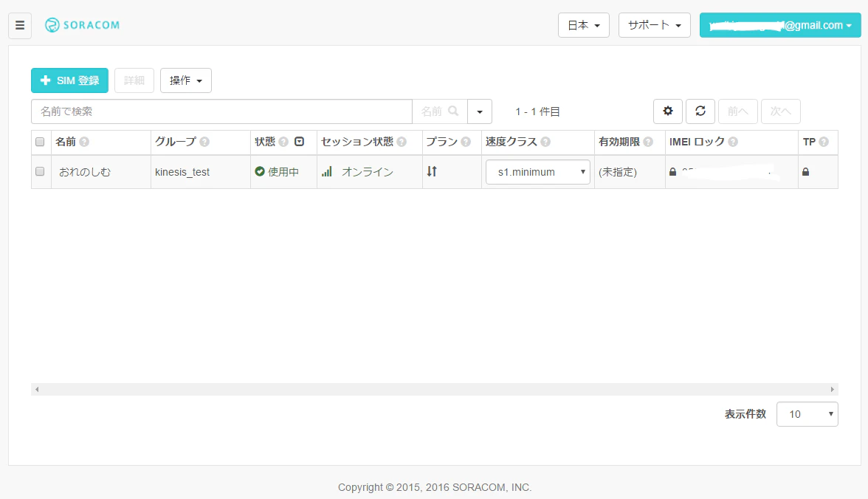Open the 日本 region dropdown
The width and height of the screenshot is (868, 499).
[583, 26]
